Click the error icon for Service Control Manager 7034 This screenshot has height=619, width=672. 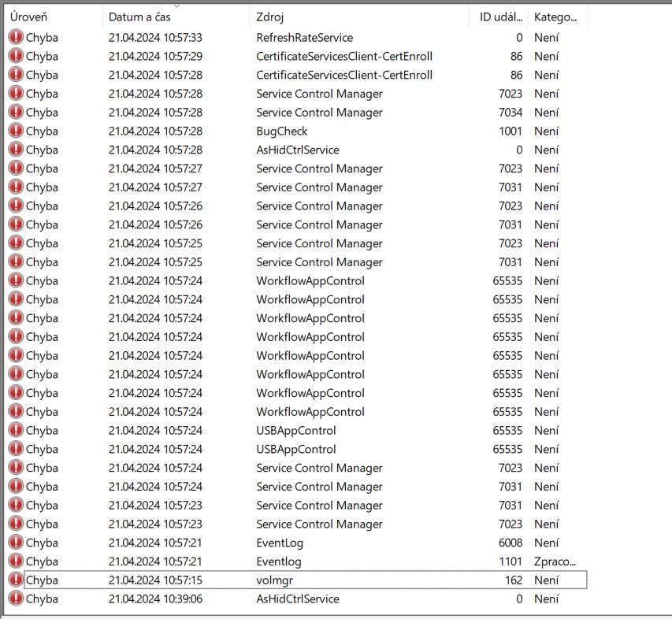[x=16, y=113]
